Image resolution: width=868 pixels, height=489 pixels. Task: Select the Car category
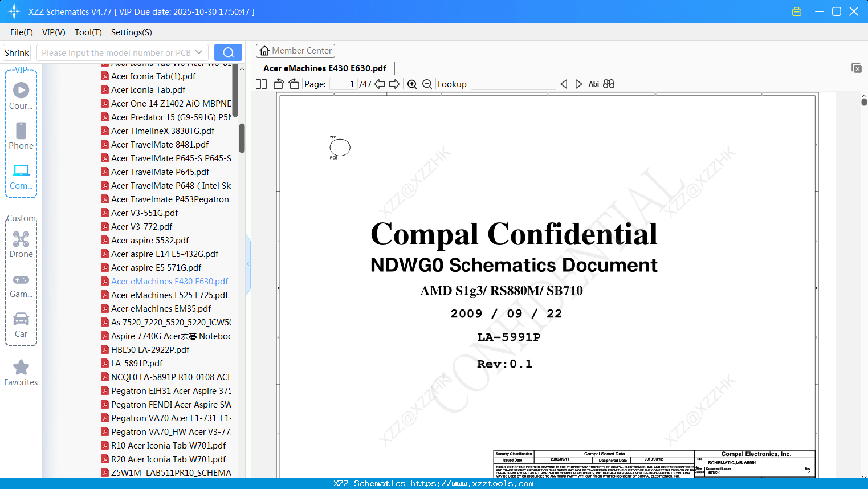21,325
